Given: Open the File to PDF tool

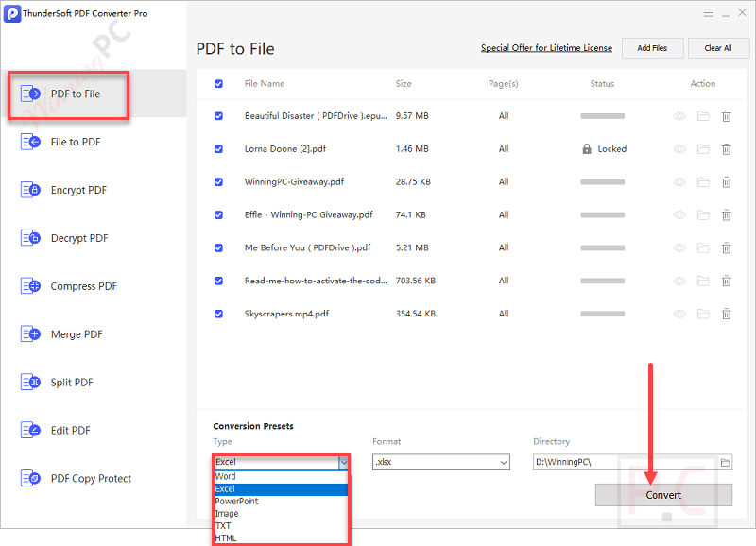Looking at the screenshot, I should (x=71, y=142).
